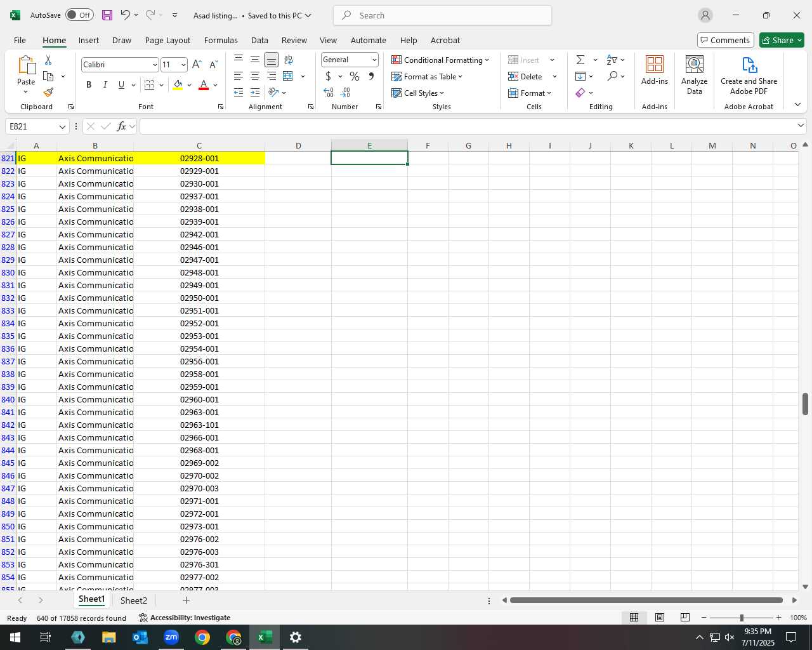
Task: Click the Share button
Action: pos(782,40)
